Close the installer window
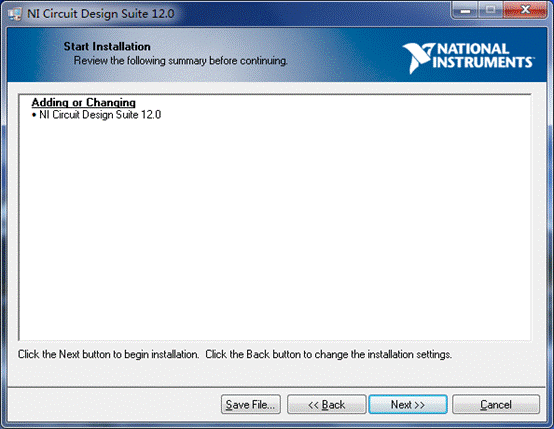 (x=525, y=10)
